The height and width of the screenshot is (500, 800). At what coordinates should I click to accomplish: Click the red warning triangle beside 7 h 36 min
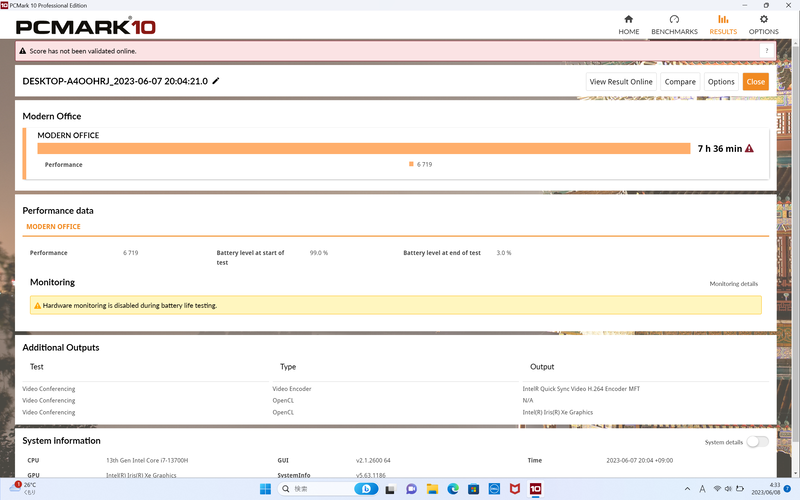pyautogui.click(x=749, y=148)
